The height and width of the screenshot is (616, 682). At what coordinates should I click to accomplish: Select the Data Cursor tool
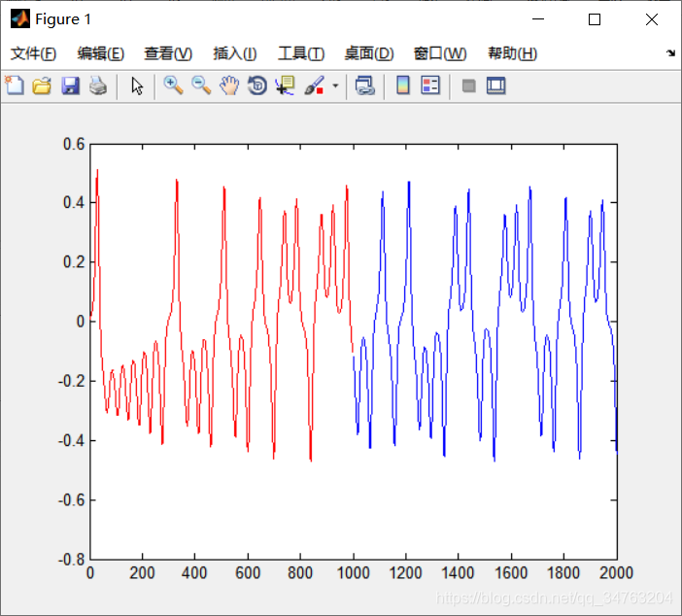(x=286, y=86)
